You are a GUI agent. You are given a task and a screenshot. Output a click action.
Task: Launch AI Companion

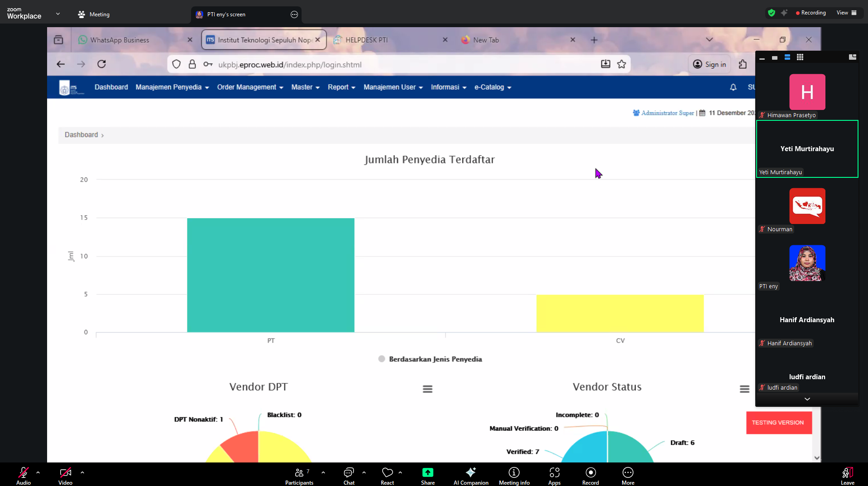(470, 473)
